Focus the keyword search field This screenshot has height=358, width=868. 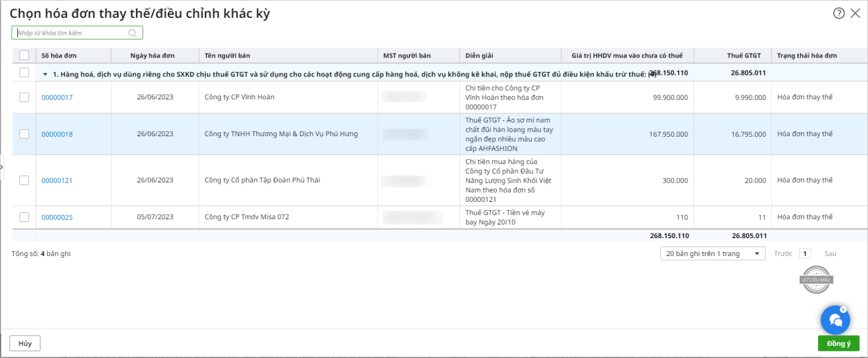[x=77, y=33]
